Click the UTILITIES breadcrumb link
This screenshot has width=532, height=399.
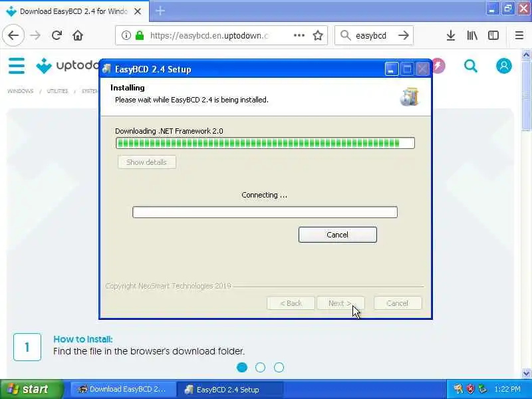coord(57,91)
